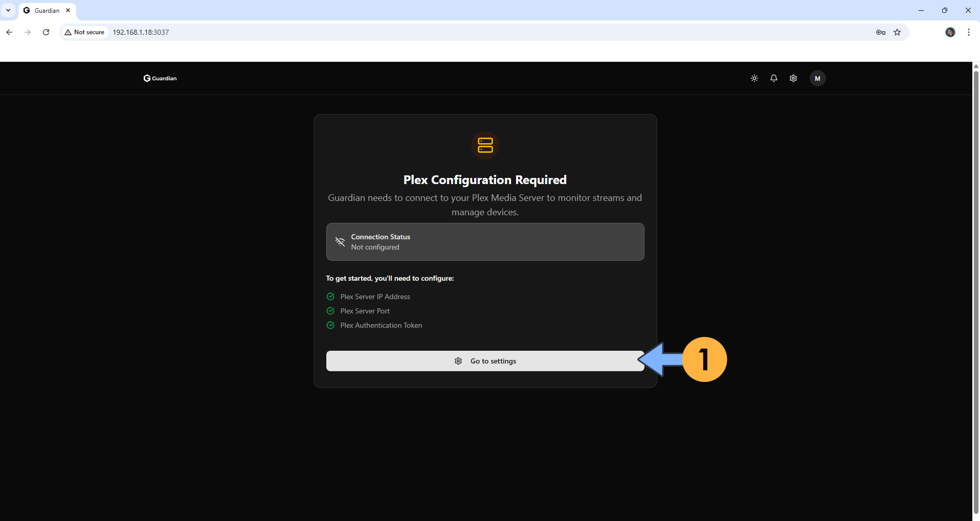The height and width of the screenshot is (521, 980).
Task: Click Plex Server Port check icon
Action: pos(330,311)
